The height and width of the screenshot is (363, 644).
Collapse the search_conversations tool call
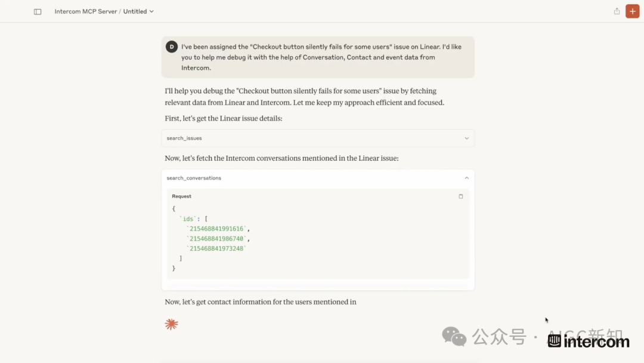click(466, 178)
